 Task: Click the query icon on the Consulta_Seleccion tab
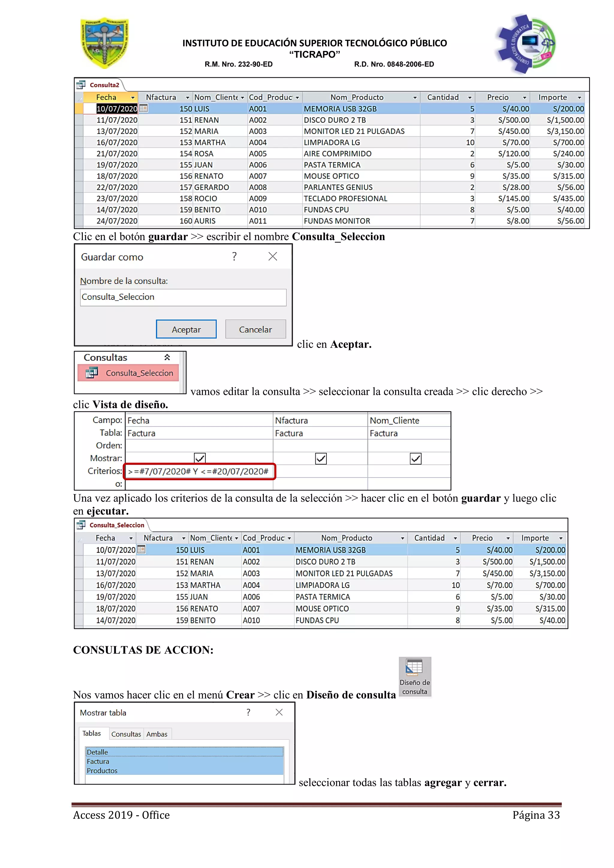(x=81, y=525)
